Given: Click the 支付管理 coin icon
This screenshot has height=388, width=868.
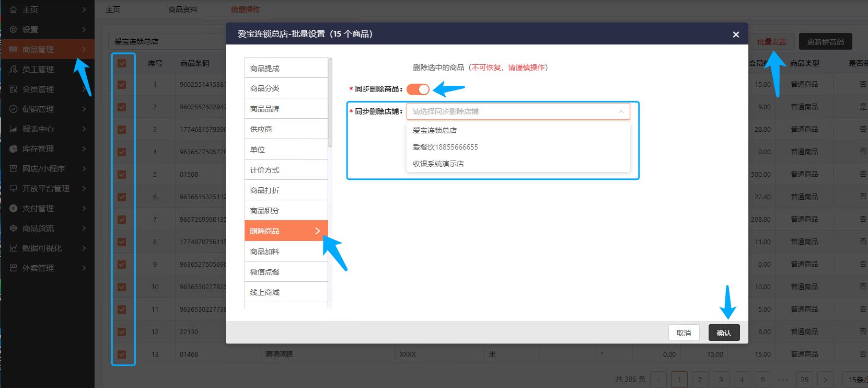Looking at the screenshot, I should (14, 208).
